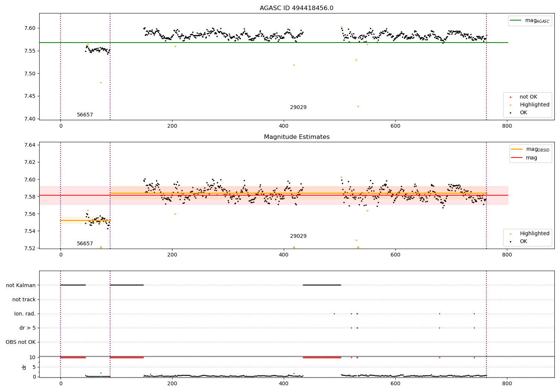
Task: Click the 7.40 y-axis tick in the top plot
Action: [x=29, y=119]
